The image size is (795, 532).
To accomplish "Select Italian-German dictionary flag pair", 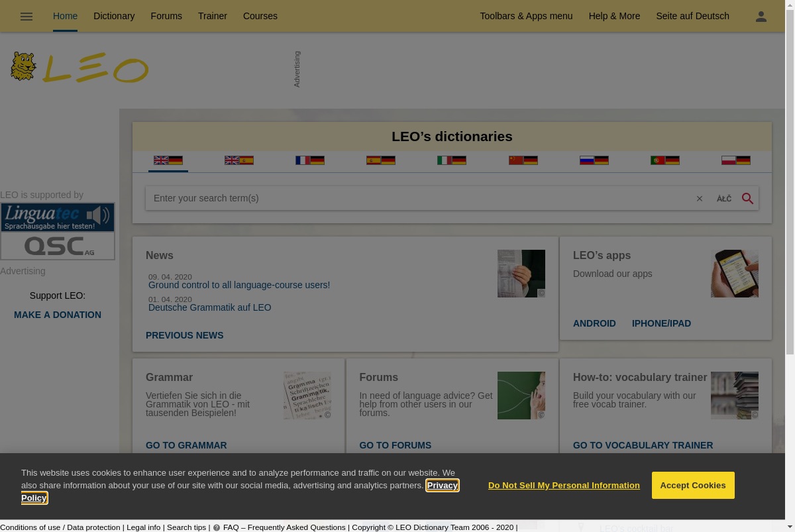I will (x=452, y=160).
